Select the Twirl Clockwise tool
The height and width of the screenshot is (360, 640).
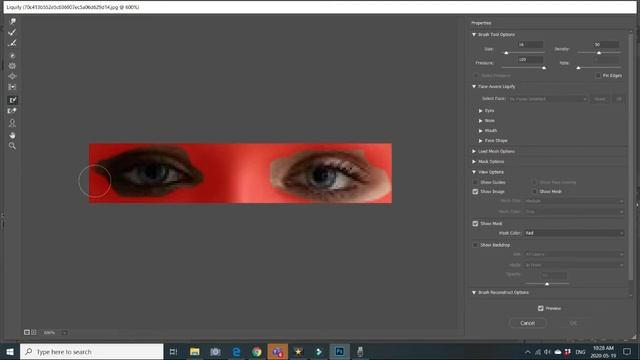tap(12, 55)
